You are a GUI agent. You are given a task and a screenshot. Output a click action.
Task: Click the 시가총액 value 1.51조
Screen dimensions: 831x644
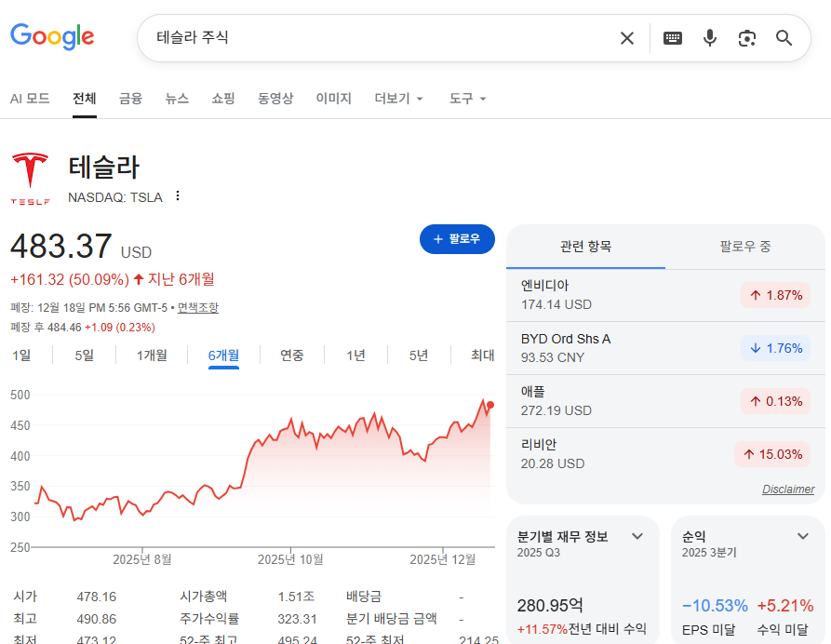pyautogui.click(x=296, y=597)
